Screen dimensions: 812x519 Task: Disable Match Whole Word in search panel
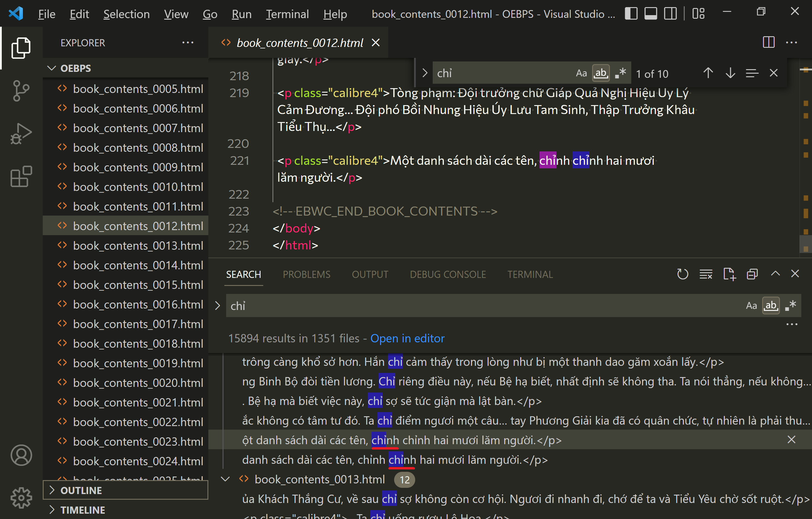(771, 306)
